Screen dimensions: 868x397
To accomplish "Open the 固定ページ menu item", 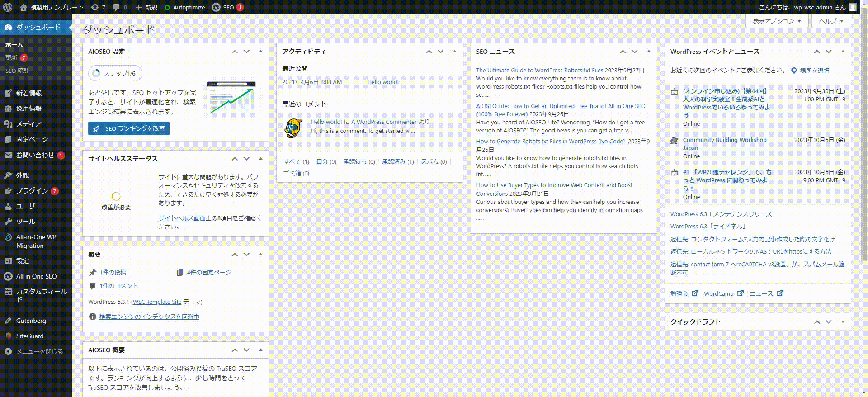I will [x=32, y=139].
